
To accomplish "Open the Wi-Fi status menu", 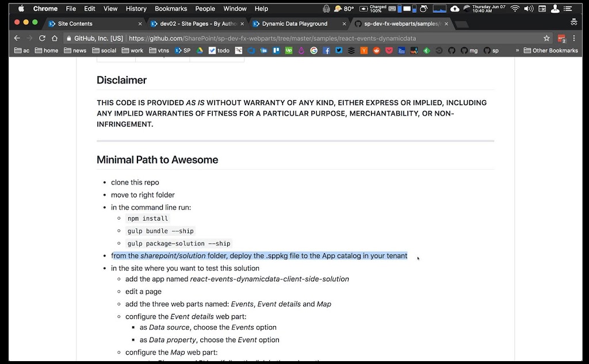I will (x=515, y=8).
